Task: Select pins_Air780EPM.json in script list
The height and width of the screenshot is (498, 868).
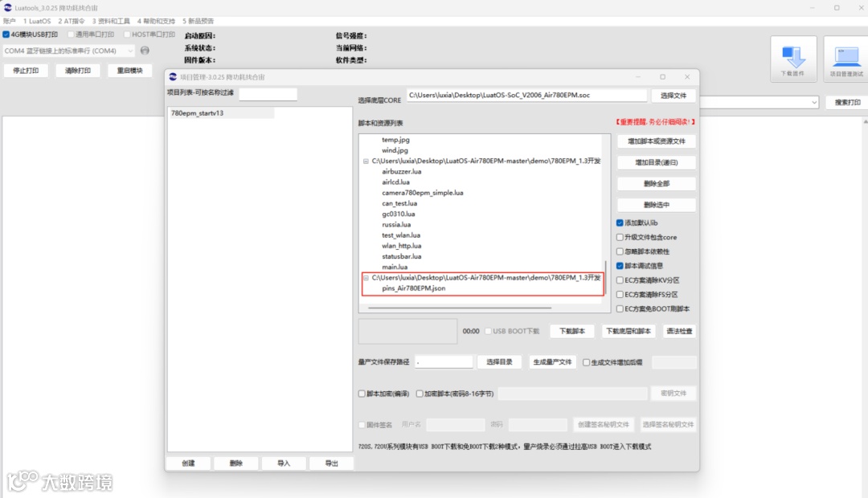Action: tap(414, 289)
